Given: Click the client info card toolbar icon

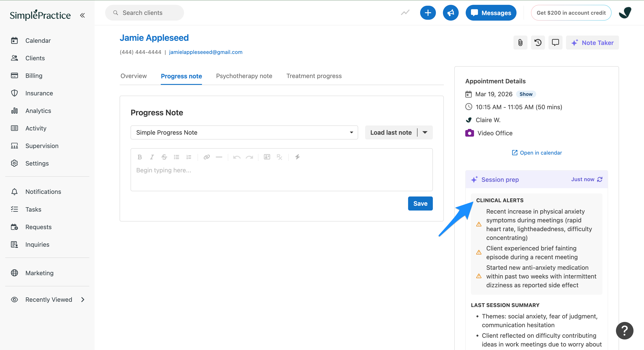Looking at the screenshot, I should [267, 157].
